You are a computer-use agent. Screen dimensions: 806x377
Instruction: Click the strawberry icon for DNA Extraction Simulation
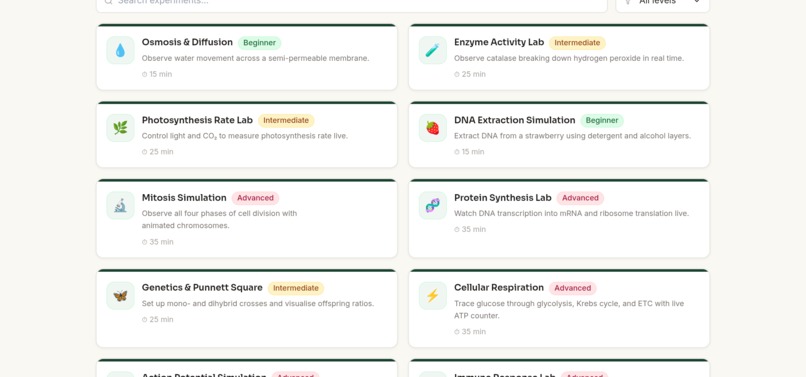pos(433,128)
